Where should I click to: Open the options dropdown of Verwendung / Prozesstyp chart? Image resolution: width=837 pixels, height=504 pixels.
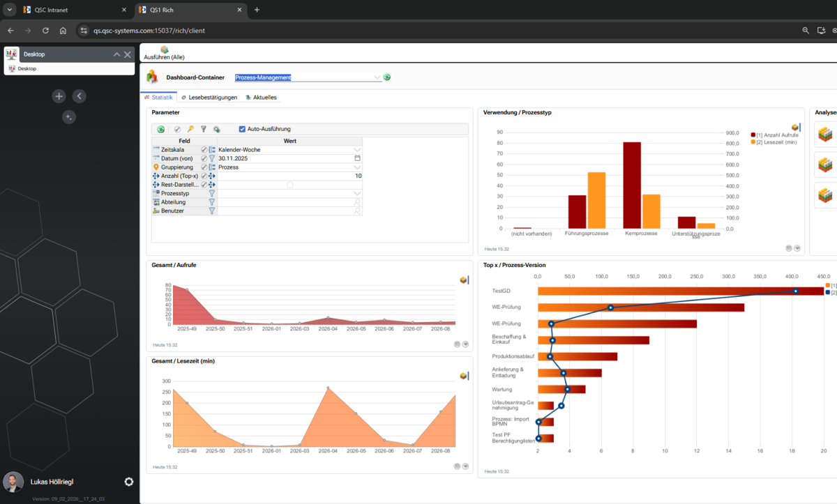click(x=797, y=247)
